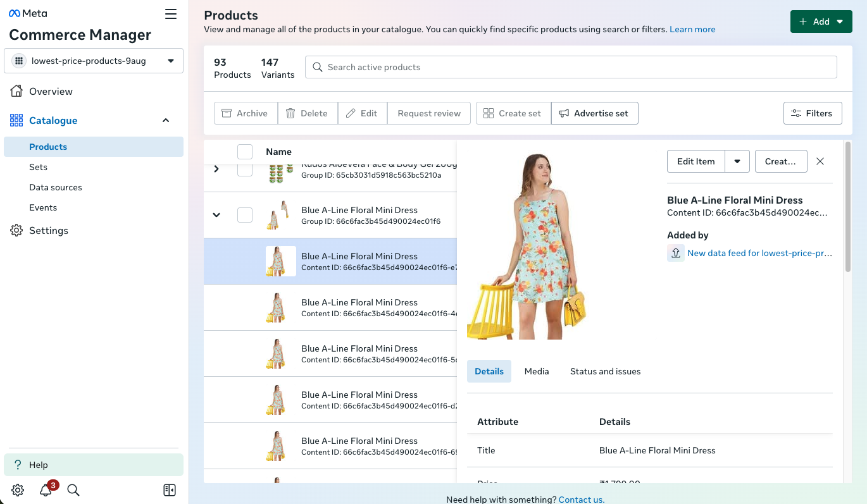Focus the Search active products field

pos(571,67)
